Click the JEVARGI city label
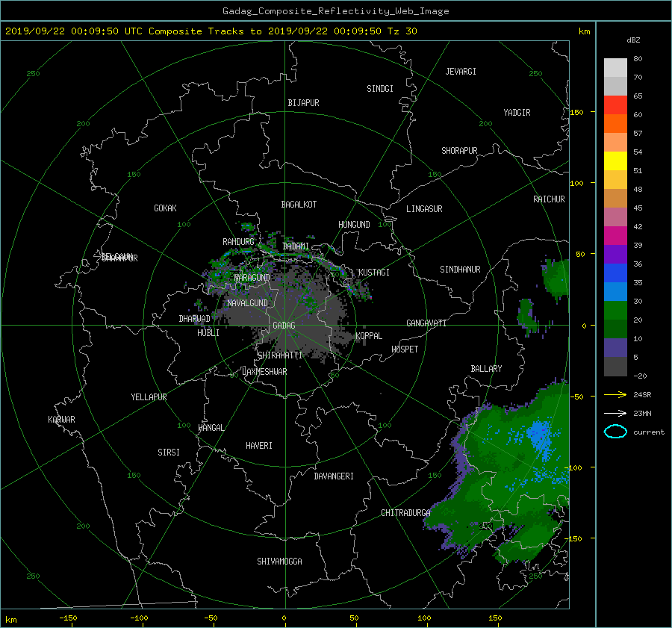Image resolution: width=672 pixels, height=628 pixels. click(461, 72)
